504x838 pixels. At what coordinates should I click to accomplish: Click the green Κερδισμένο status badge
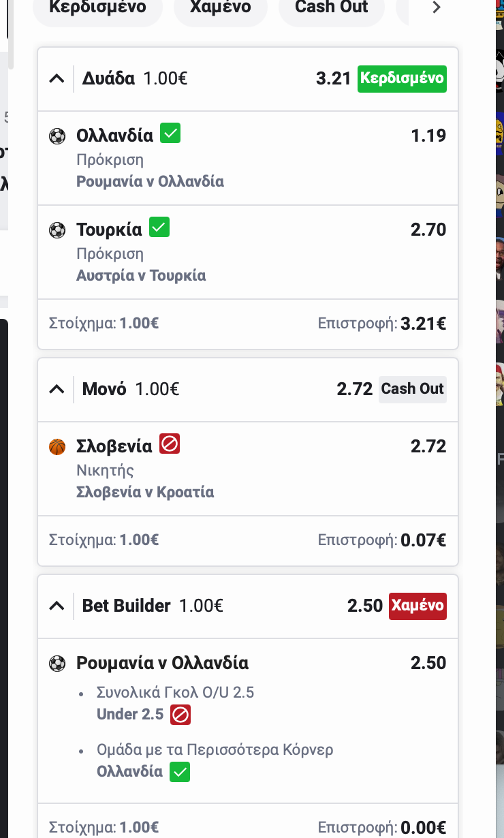pyautogui.click(x=402, y=78)
